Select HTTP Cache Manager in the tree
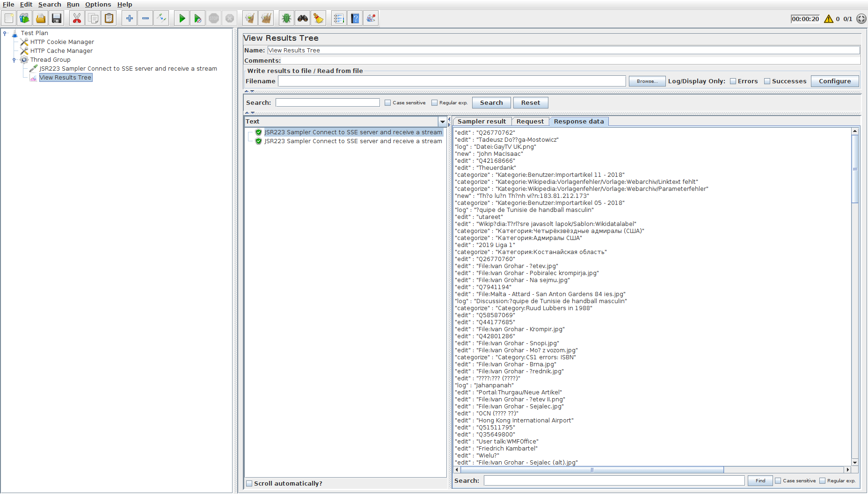Screen dimensions: 868x494 click(61, 51)
